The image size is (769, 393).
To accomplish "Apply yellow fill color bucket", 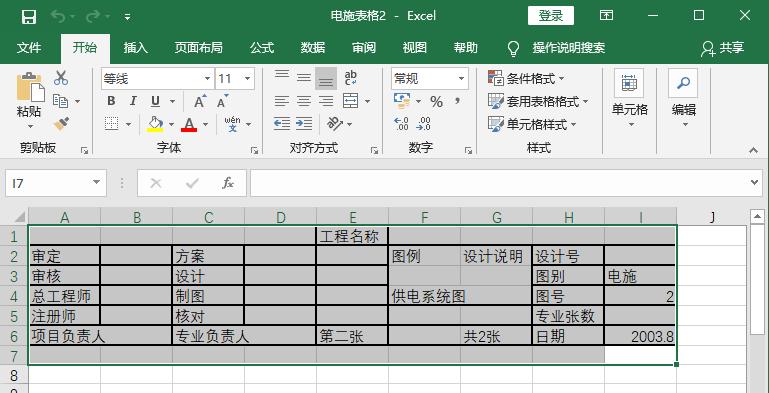I will [x=155, y=124].
